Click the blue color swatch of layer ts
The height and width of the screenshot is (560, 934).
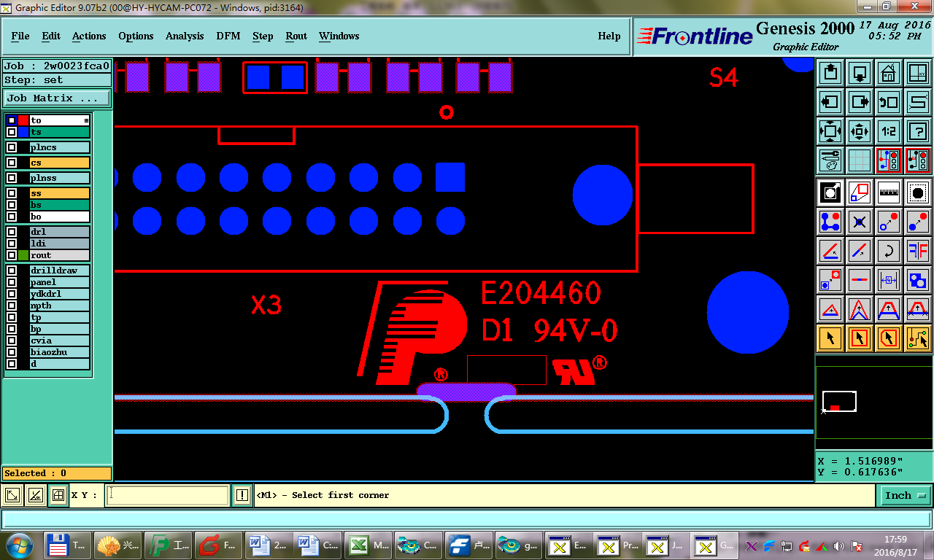point(23,132)
